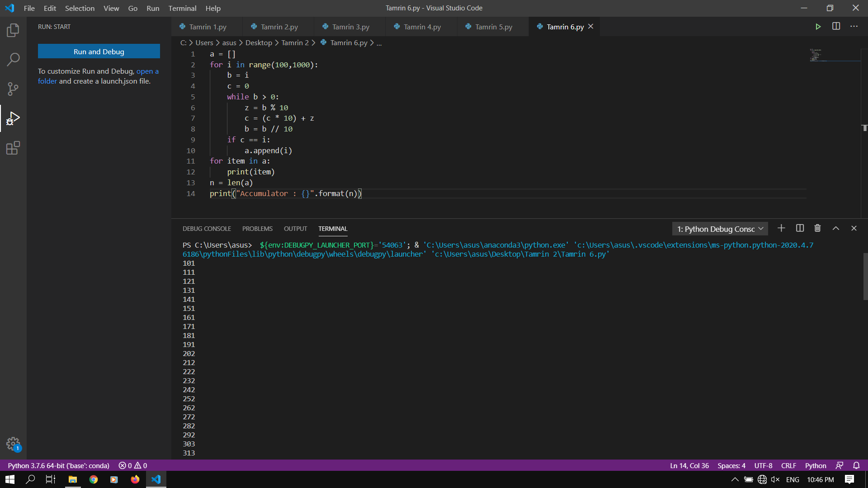Split the terminal pane
Viewport: 868px width, 488px height.
coord(800,229)
